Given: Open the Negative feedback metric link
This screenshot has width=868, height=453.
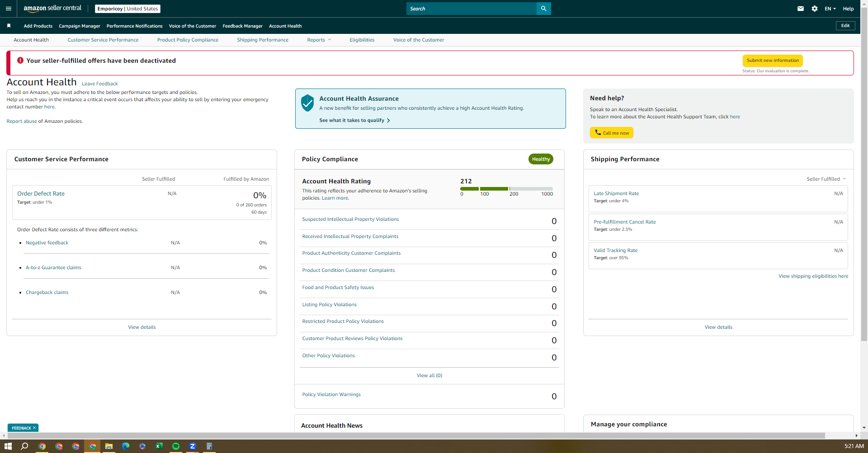Looking at the screenshot, I should (47, 243).
